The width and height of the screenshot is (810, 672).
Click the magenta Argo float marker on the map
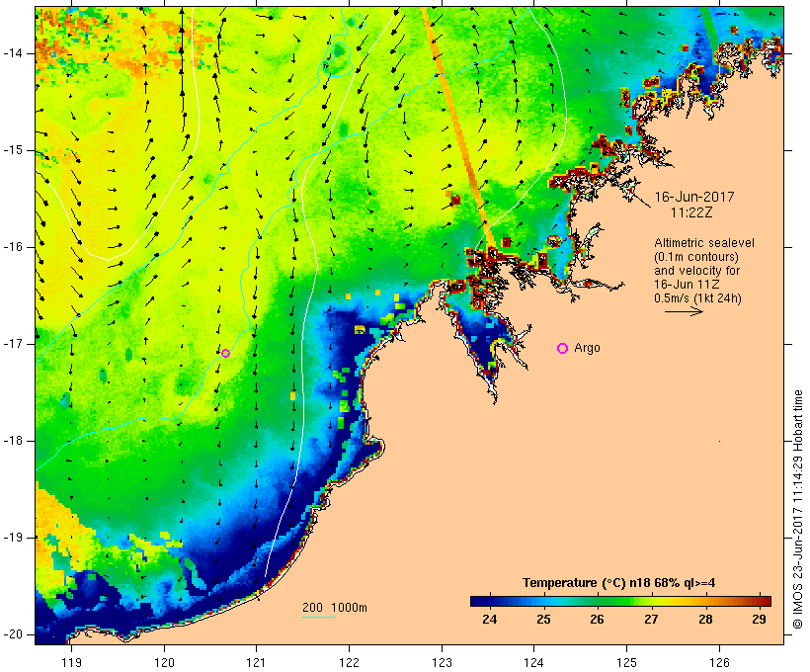226,353
